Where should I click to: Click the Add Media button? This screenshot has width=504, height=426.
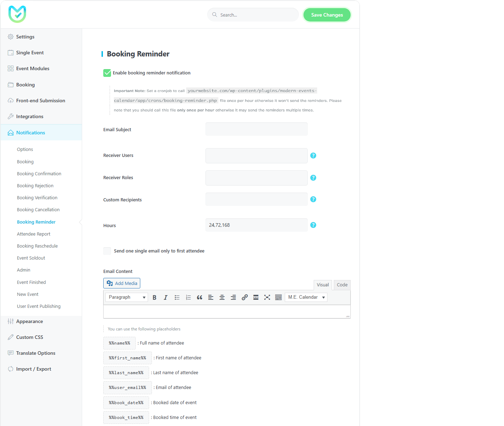point(122,283)
